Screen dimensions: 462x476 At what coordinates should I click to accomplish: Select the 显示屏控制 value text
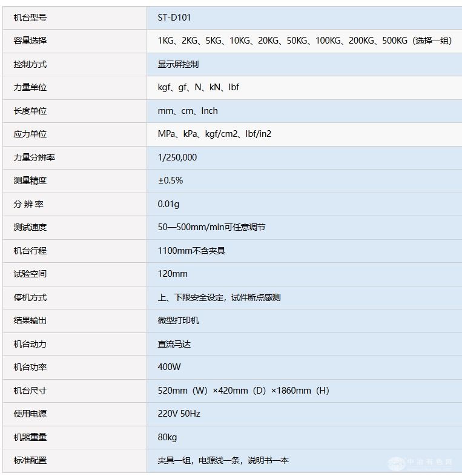click(x=178, y=64)
